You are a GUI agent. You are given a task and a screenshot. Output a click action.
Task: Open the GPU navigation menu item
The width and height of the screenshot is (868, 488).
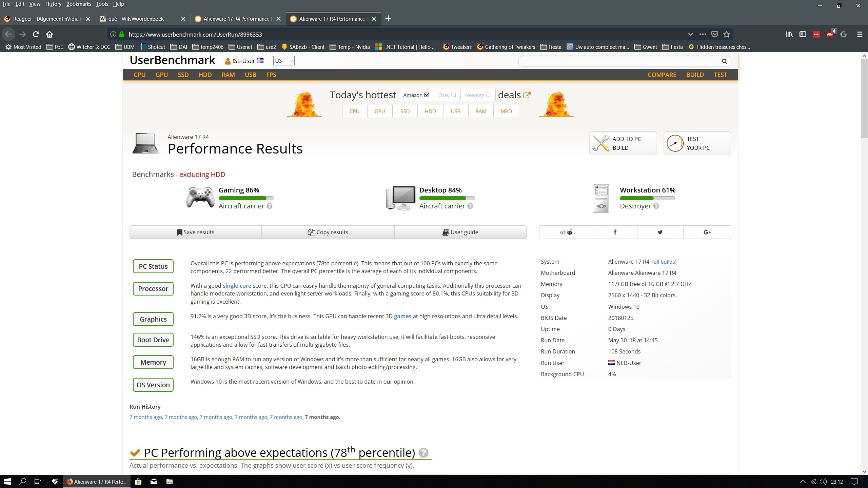point(161,75)
